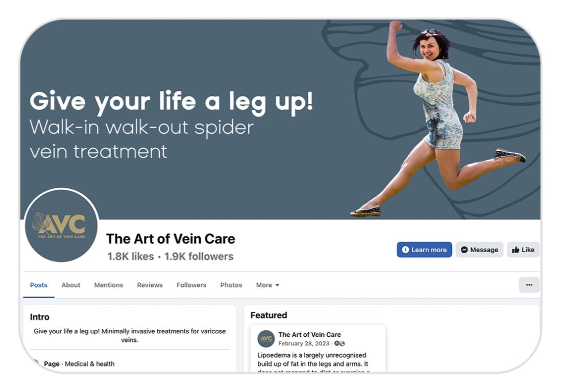Click the Medical & health category link
Image resolution: width=562 pixels, height=392 pixels.
[90, 364]
